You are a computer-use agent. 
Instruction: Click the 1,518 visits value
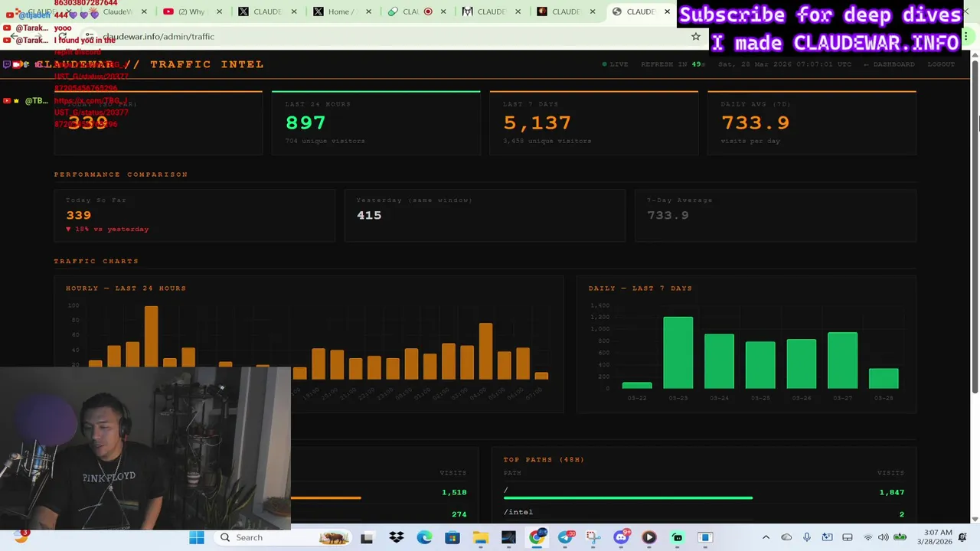tap(454, 492)
